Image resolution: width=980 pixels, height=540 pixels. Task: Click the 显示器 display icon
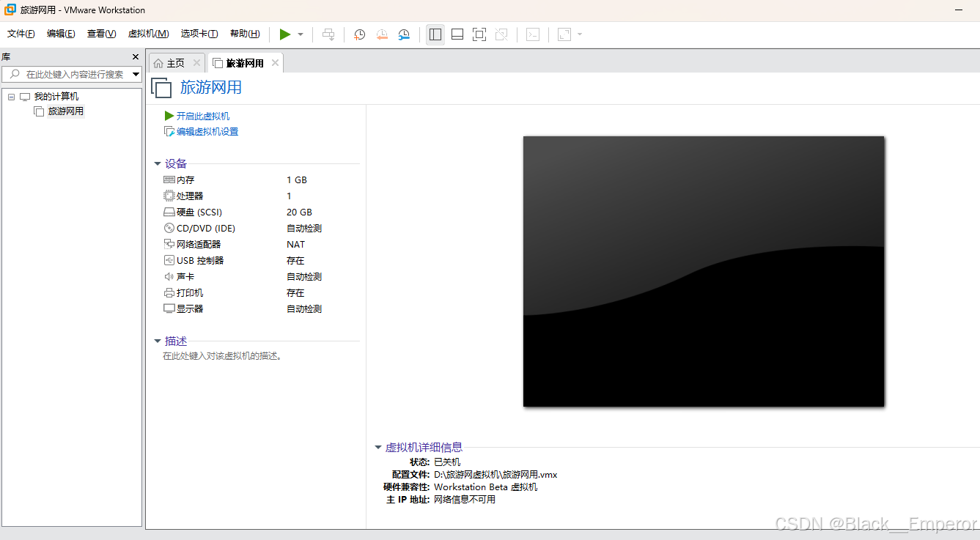(x=169, y=309)
